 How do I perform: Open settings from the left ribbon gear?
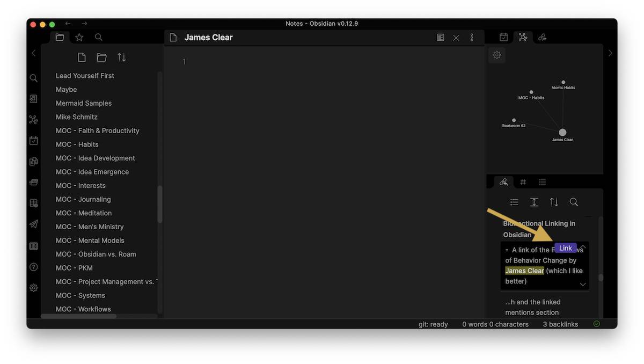tap(33, 288)
